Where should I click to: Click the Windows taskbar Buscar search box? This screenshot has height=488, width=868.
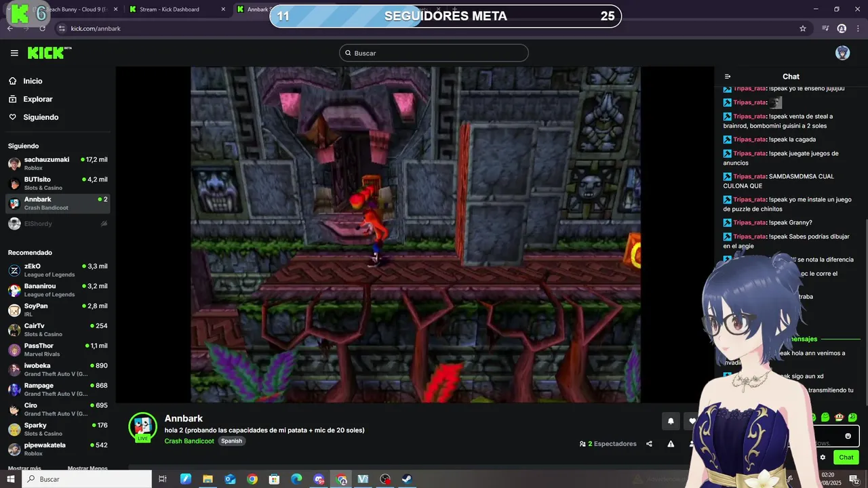click(x=87, y=479)
